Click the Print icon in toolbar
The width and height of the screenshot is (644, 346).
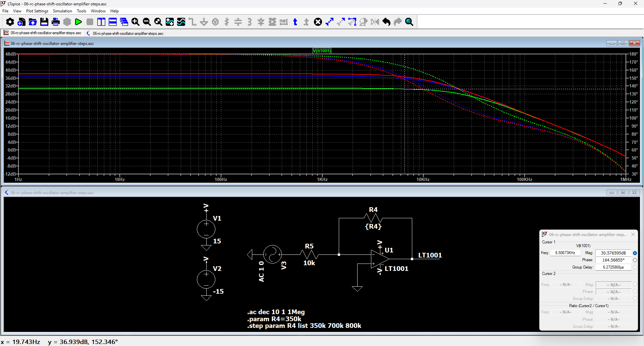click(56, 22)
